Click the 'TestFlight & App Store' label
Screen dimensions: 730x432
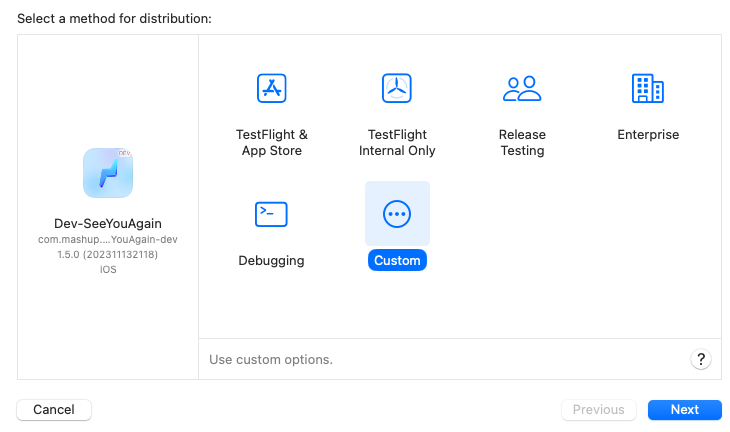[271, 142]
